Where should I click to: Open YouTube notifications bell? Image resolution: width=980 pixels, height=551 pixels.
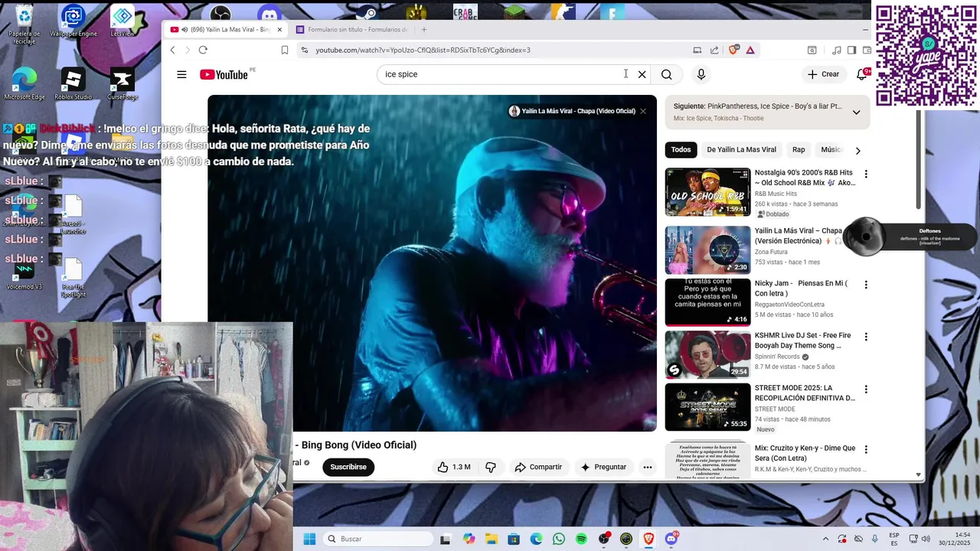pos(862,74)
